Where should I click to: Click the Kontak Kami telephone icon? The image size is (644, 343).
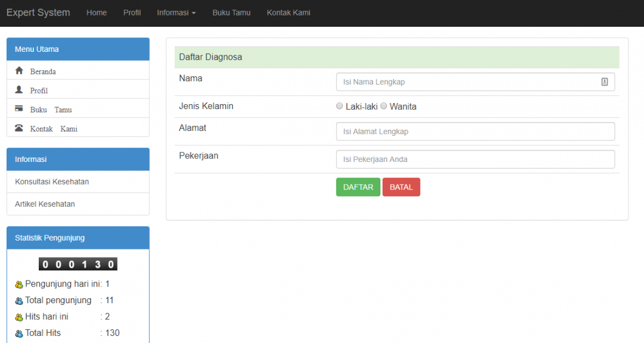(x=19, y=127)
